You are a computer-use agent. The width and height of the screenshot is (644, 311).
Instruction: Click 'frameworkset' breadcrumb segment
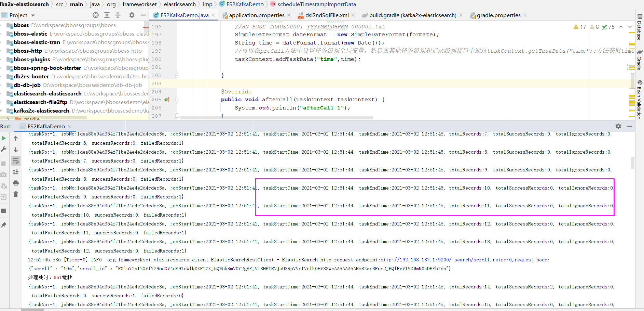[140, 4]
